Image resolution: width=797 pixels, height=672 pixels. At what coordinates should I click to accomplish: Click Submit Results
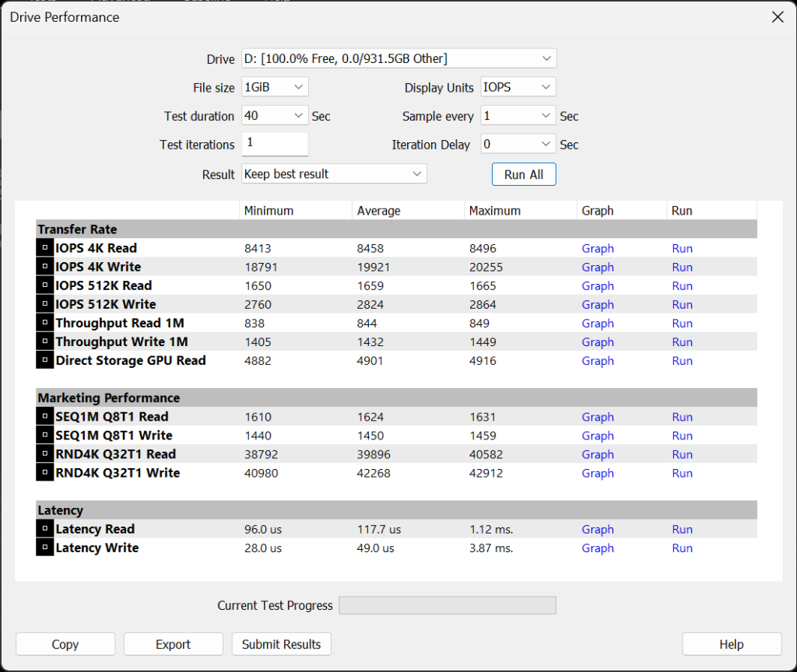[281, 644]
